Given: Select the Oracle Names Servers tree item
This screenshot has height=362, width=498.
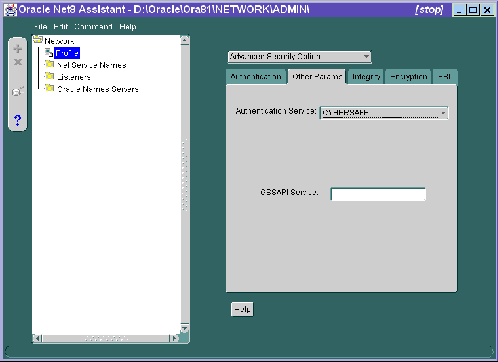Looking at the screenshot, I should coord(98,89).
